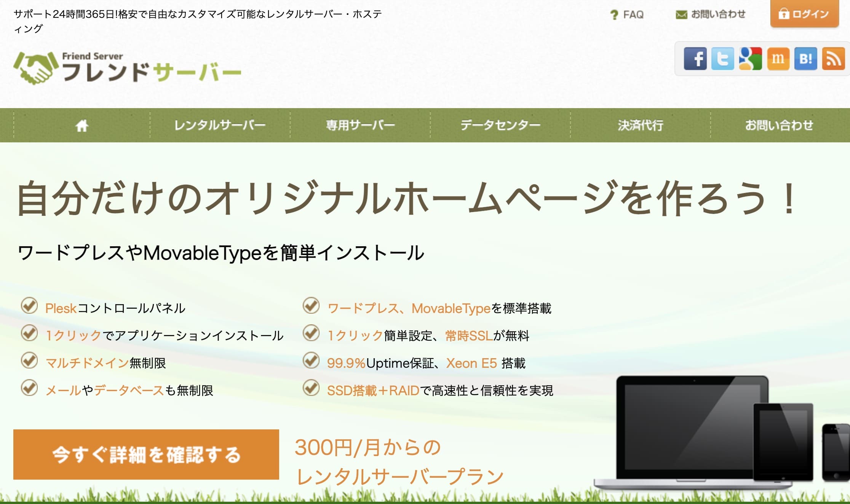This screenshot has width=850, height=504.
Task: Open the Twitter social icon
Action: [x=723, y=59]
